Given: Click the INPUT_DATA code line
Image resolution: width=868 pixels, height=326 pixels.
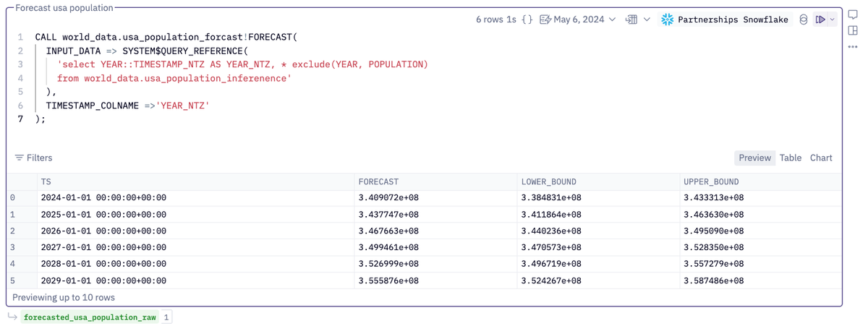Looking at the screenshot, I should point(147,51).
